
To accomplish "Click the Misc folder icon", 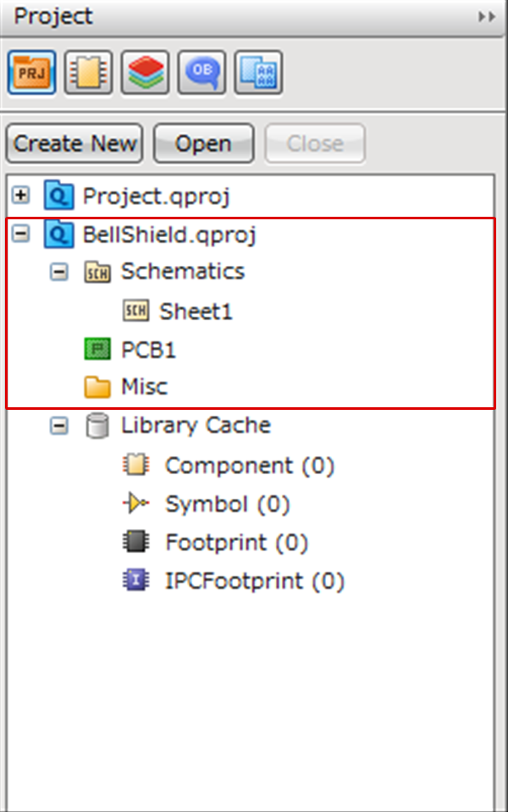I will point(97,387).
